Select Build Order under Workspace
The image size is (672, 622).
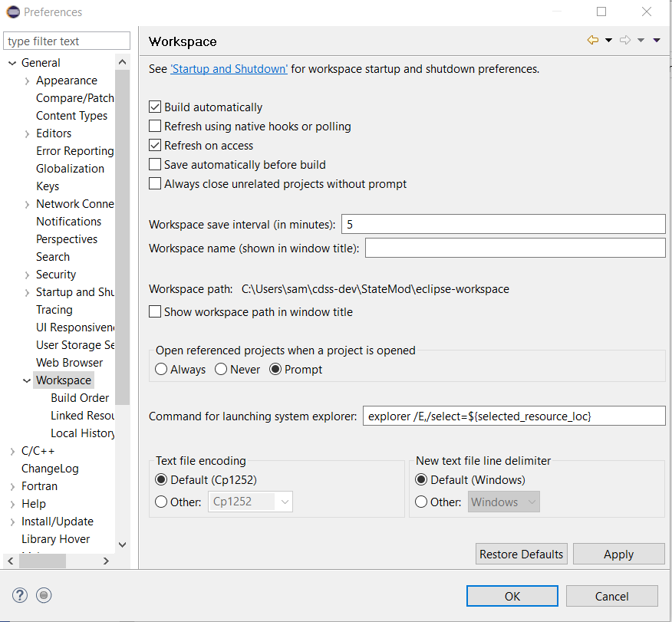[x=80, y=398]
